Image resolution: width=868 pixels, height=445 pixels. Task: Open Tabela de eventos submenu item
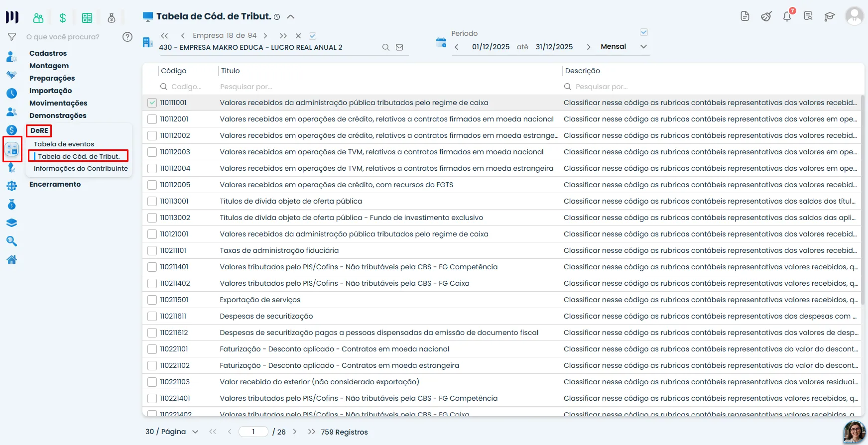coord(64,144)
